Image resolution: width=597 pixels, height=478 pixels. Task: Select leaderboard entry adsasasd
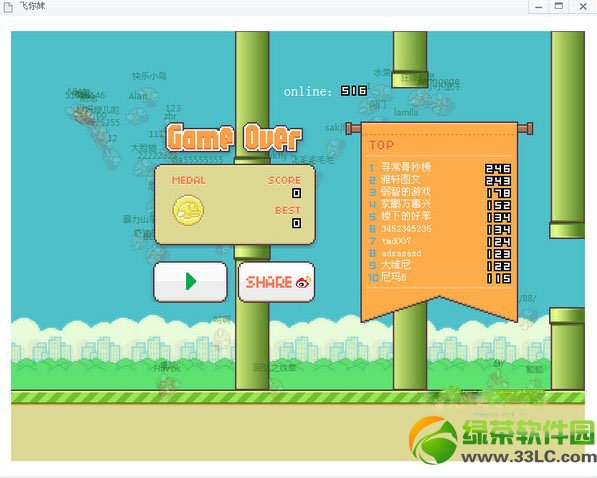coord(440,253)
